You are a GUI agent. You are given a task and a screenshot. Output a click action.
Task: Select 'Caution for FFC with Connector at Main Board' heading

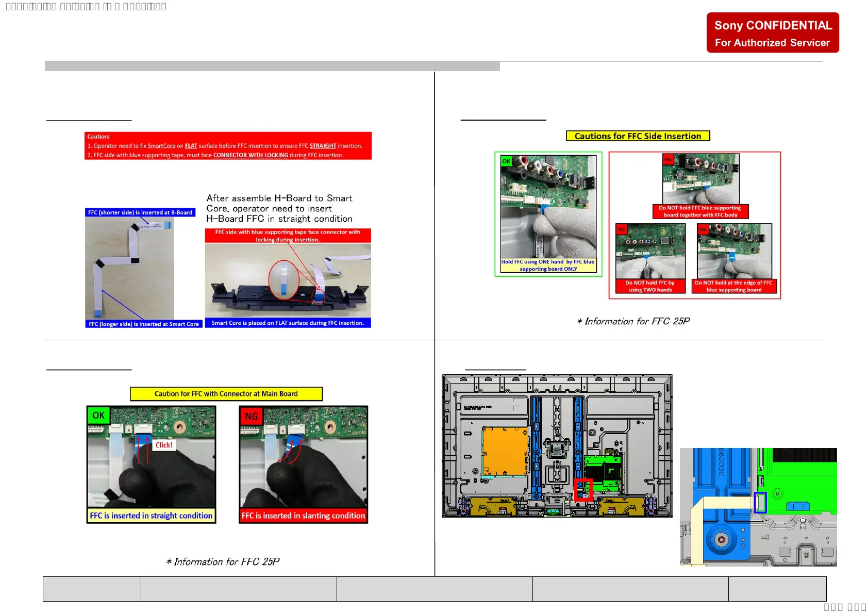click(226, 394)
